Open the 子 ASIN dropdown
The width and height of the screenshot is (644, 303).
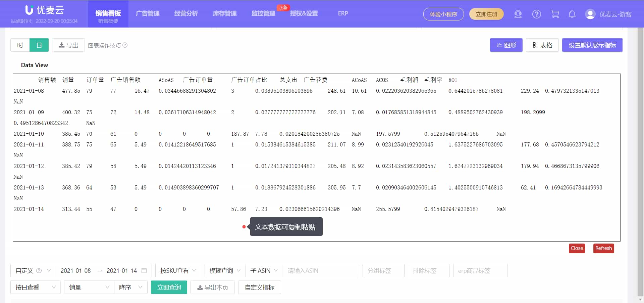coord(264,270)
